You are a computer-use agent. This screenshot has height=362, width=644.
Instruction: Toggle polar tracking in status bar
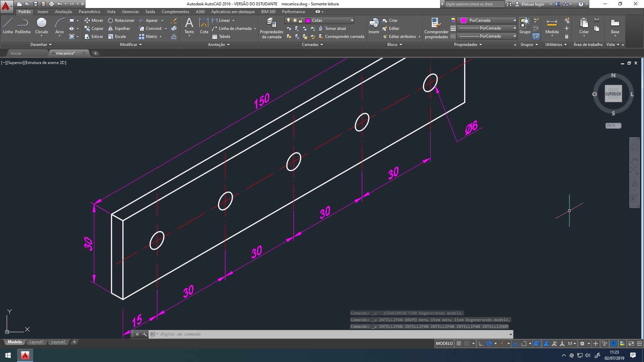click(x=489, y=344)
